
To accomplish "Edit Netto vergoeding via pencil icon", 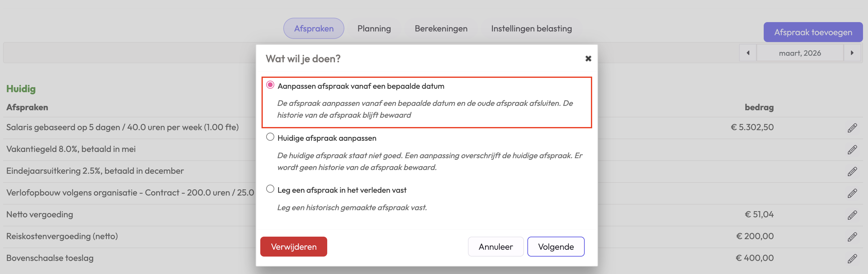I will click(x=852, y=215).
